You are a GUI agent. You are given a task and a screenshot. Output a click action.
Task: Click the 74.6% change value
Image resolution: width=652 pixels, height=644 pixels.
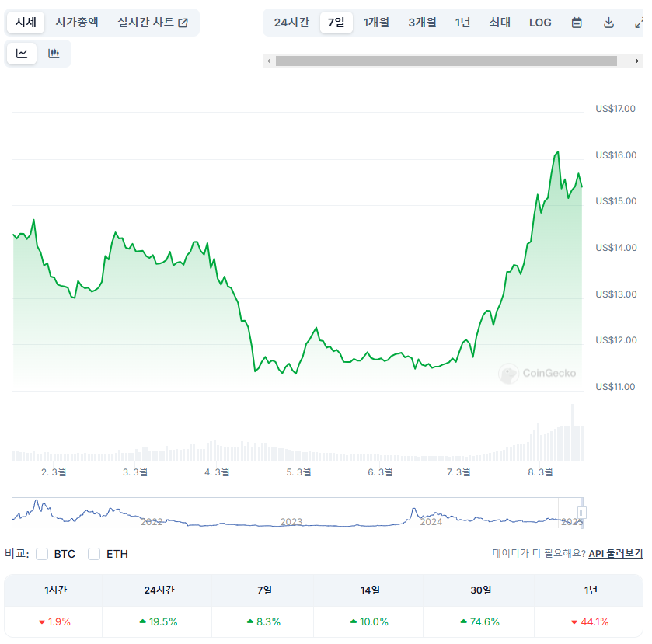click(x=479, y=622)
